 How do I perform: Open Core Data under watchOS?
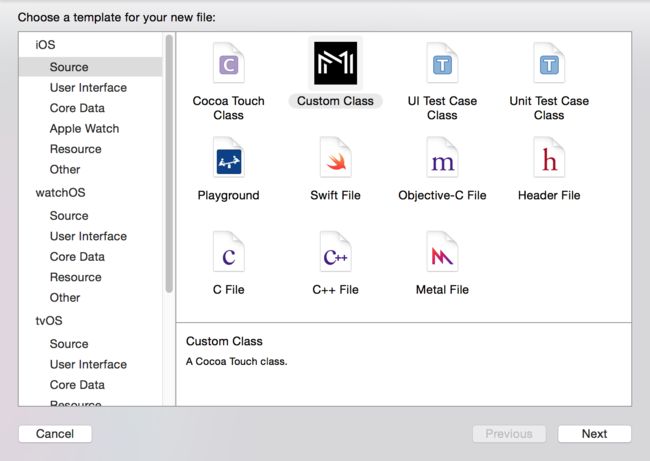[x=77, y=257]
